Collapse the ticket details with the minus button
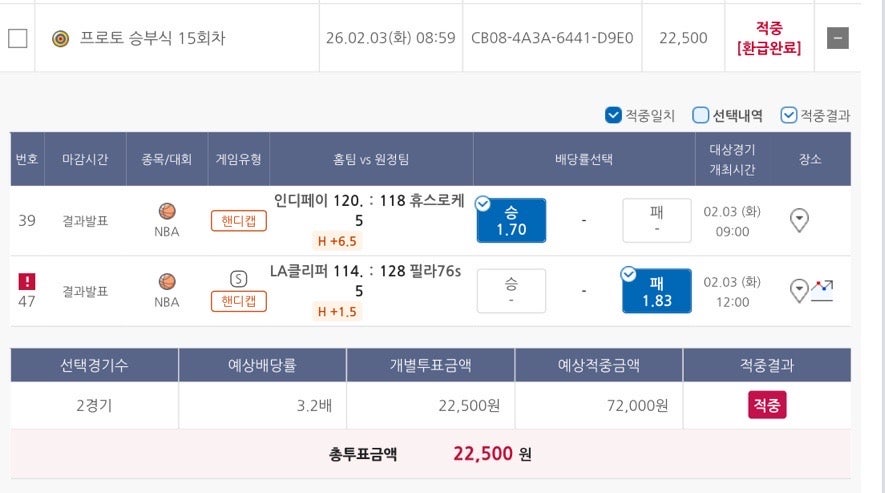This screenshot has height=493, width=885. point(839,38)
